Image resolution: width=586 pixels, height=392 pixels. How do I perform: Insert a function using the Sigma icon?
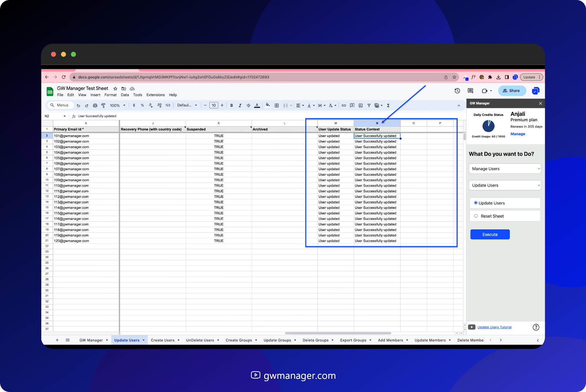pyautogui.click(x=388, y=105)
